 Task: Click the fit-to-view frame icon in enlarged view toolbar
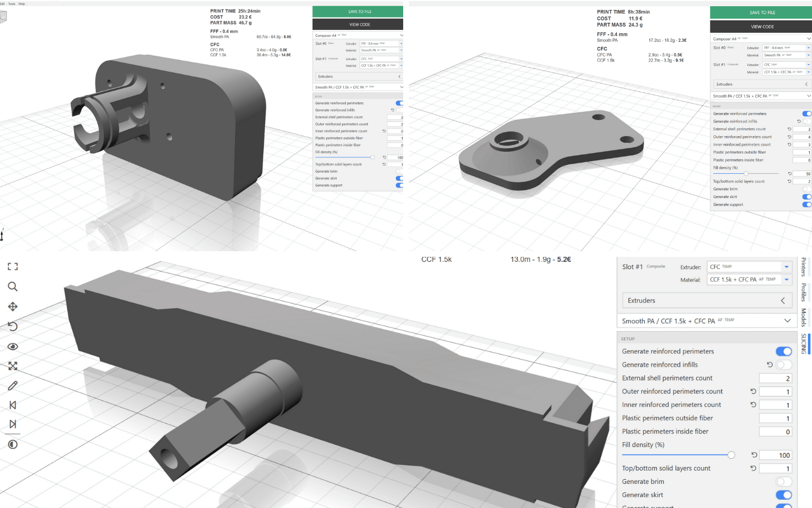point(12,266)
